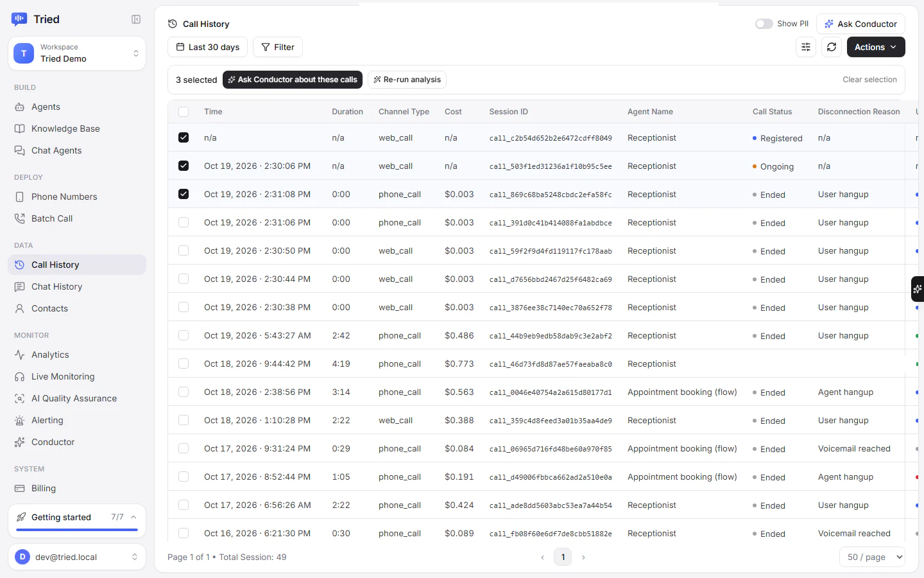Click the workspace avatar T icon
Viewport: 924px width, 578px height.
pyautogui.click(x=24, y=53)
